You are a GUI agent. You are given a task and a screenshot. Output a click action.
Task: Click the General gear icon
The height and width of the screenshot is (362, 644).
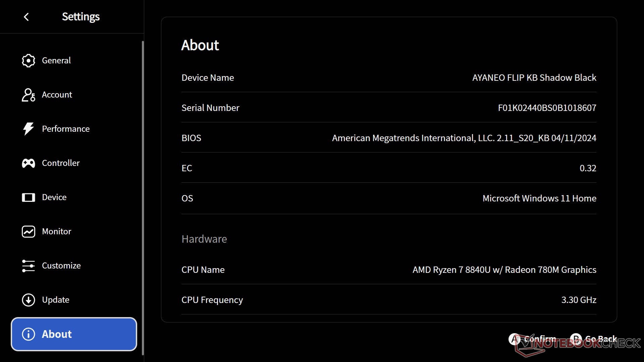pyautogui.click(x=29, y=61)
